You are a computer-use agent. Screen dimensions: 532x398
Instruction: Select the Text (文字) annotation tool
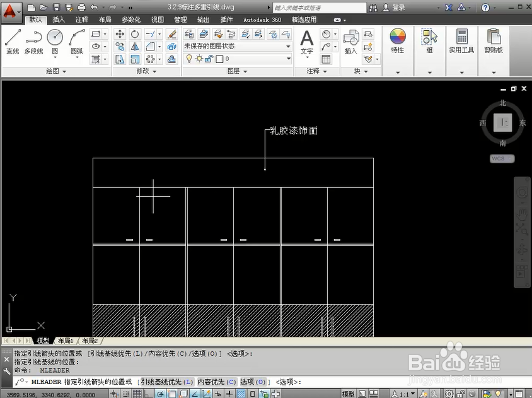tap(307, 42)
